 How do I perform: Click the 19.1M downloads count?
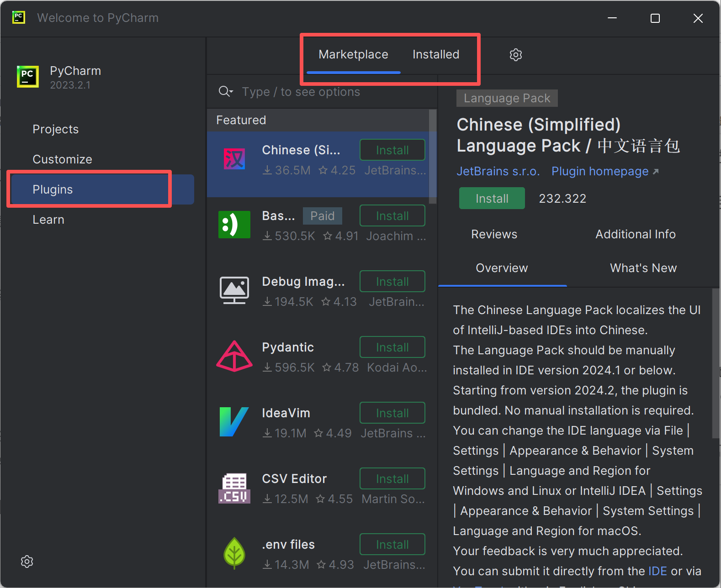284,433
